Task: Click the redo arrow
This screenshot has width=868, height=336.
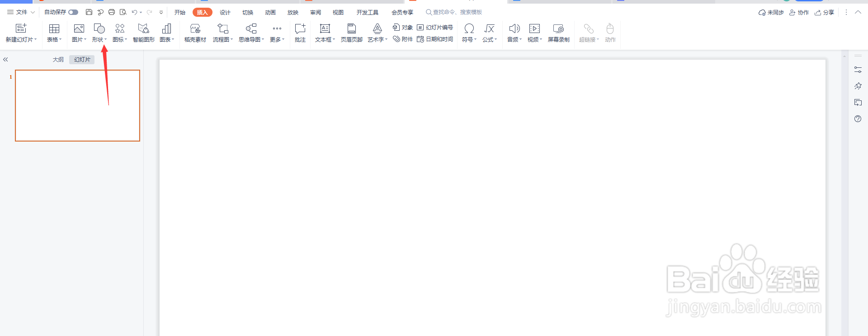Action: point(149,12)
